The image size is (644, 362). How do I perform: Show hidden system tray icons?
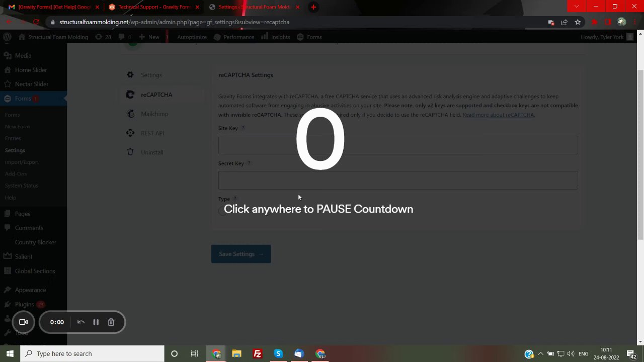click(540, 353)
